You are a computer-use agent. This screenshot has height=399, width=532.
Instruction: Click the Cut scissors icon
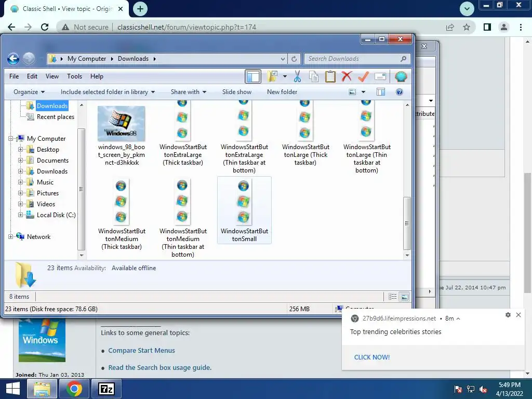click(298, 76)
